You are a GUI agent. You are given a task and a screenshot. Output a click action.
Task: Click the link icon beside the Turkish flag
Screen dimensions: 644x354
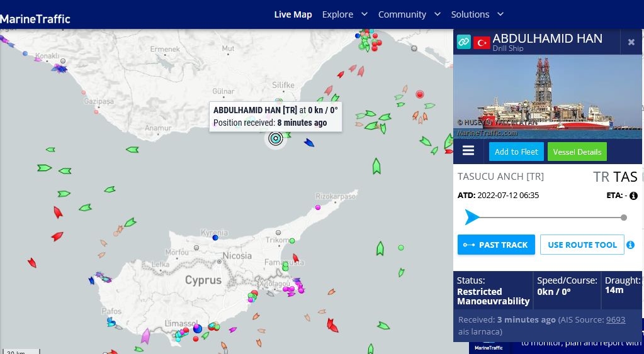click(464, 42)
